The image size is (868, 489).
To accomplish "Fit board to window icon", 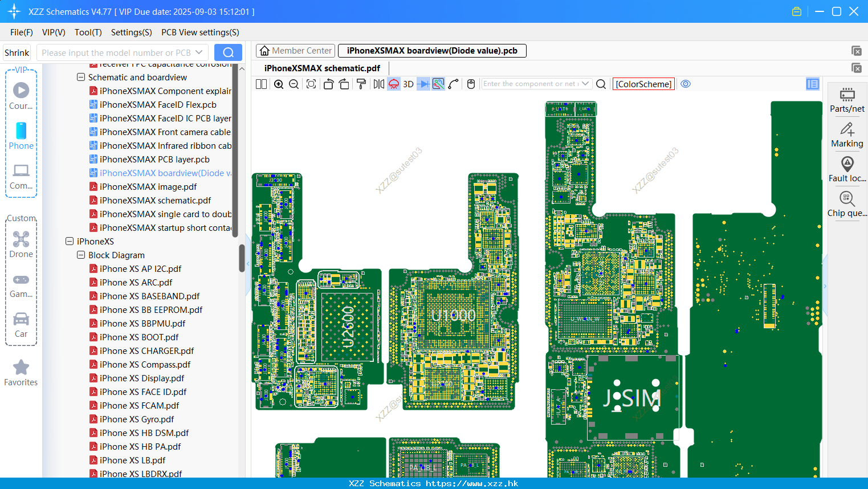I will [311, 84].
